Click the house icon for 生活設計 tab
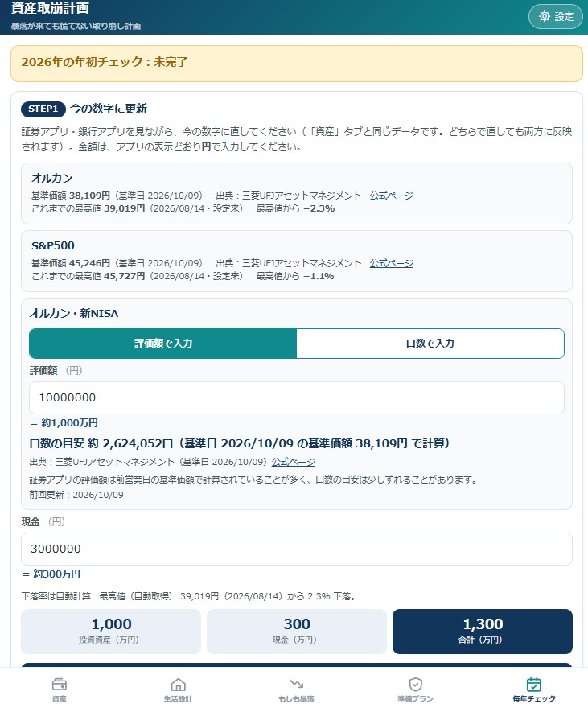The height and width of the screenshot is (704, 588). [x=179, y=684]
